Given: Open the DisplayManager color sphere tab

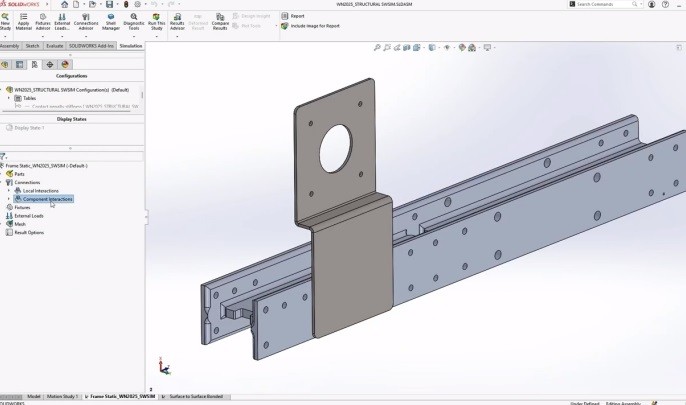Looking at the screenshot, I should [x=65, y=65].
